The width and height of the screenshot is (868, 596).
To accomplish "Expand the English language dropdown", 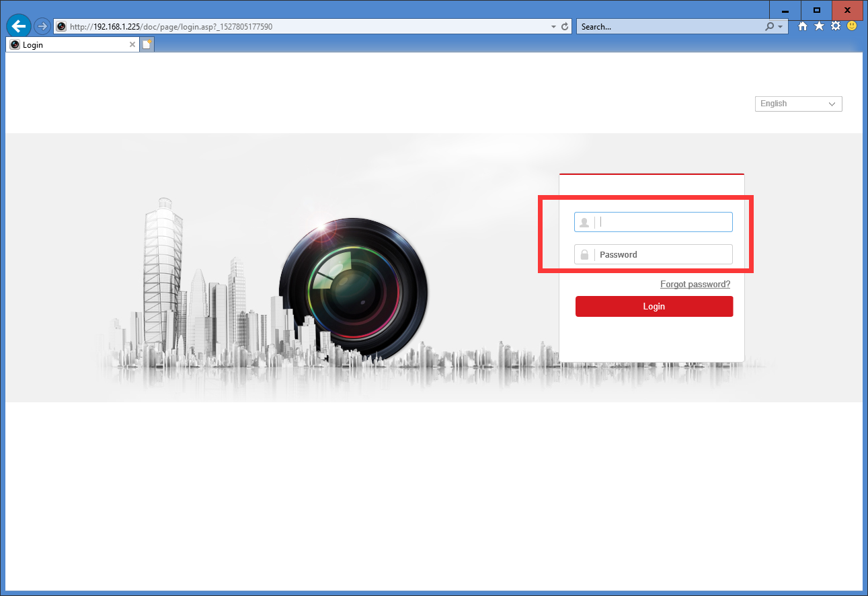I will 798,104.
